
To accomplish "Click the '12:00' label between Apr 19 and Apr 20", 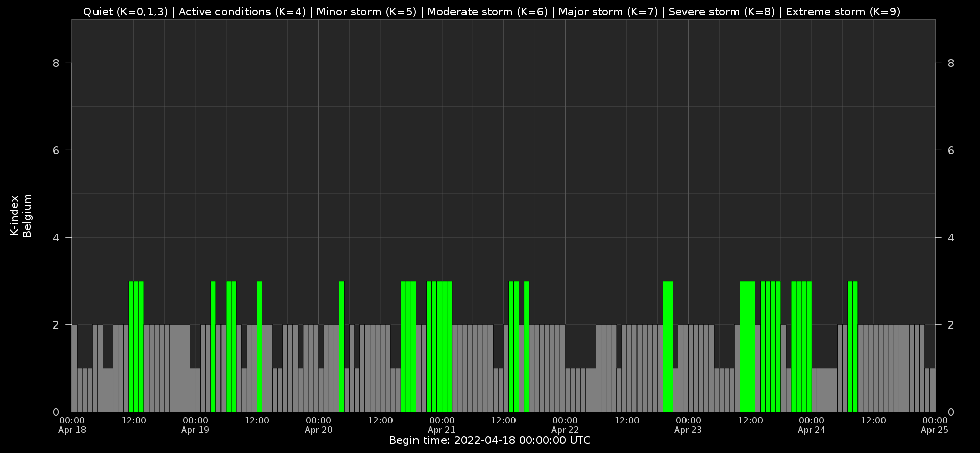I will 257,420.
